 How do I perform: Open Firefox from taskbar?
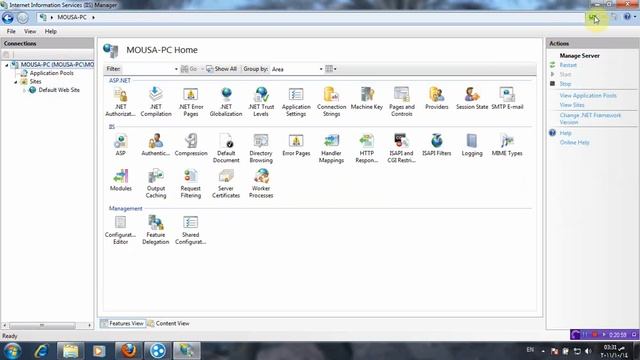[129, 351]
